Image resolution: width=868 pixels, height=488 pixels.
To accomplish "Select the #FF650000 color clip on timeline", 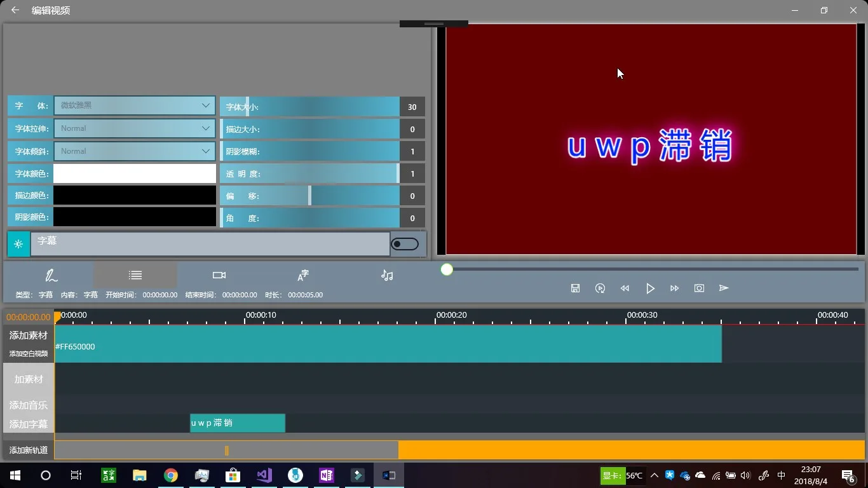I will point(388,344).
